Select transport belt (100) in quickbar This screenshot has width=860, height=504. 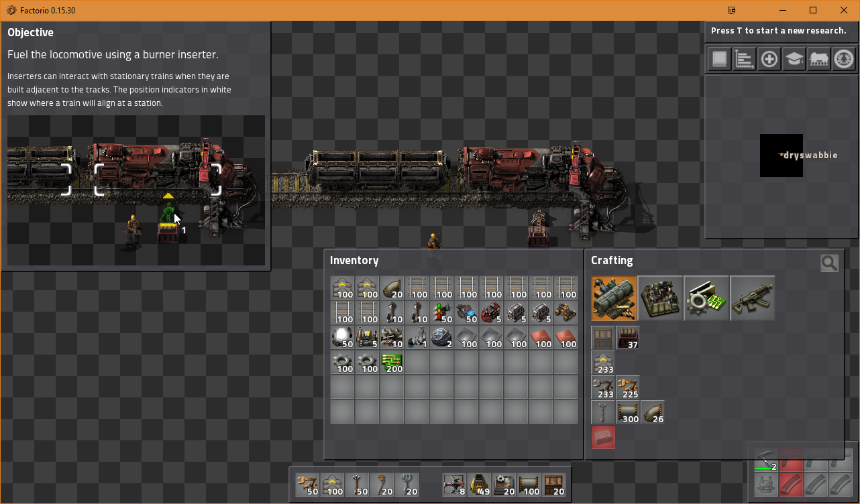(x=332, y=485)
